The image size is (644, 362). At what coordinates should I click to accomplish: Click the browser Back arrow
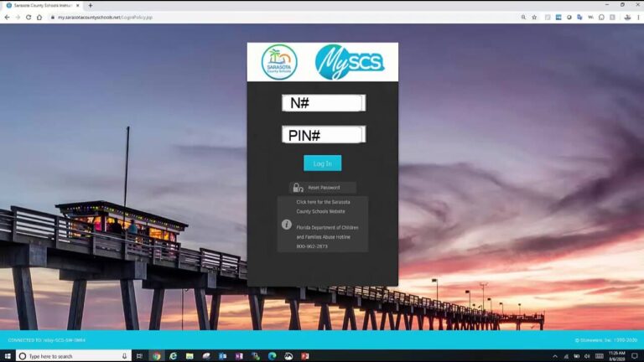point(7,18)
